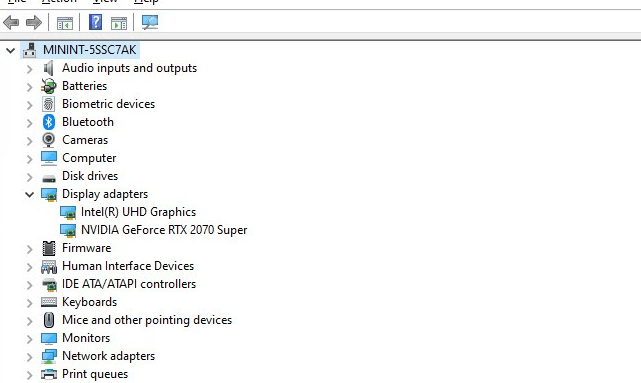This screenshot has width=641, height=383.
Task: Select the Biometric devices label
Action: [108, 104]
